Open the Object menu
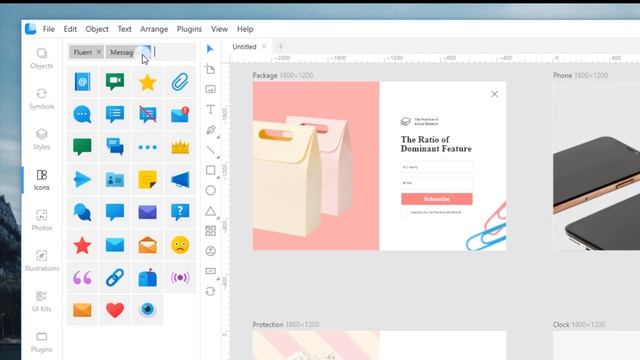 coord(97,29)
